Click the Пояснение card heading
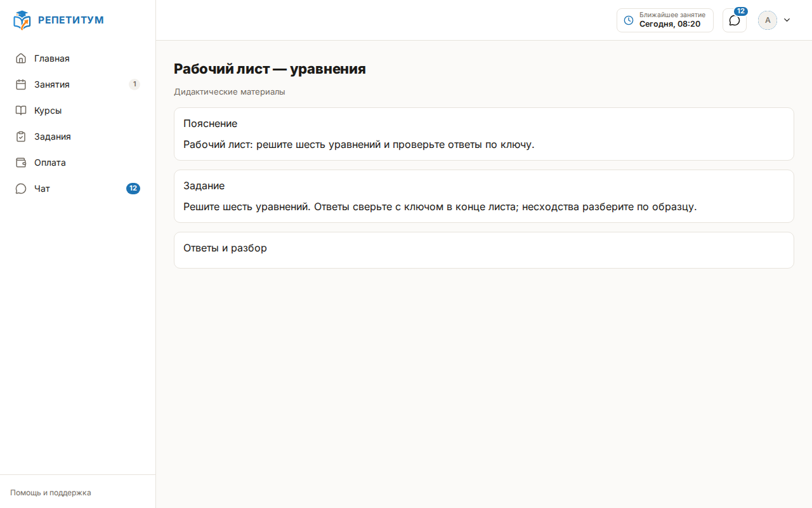Image resolution: width=812 pixels, height=508 pixels. pos(211,124)
